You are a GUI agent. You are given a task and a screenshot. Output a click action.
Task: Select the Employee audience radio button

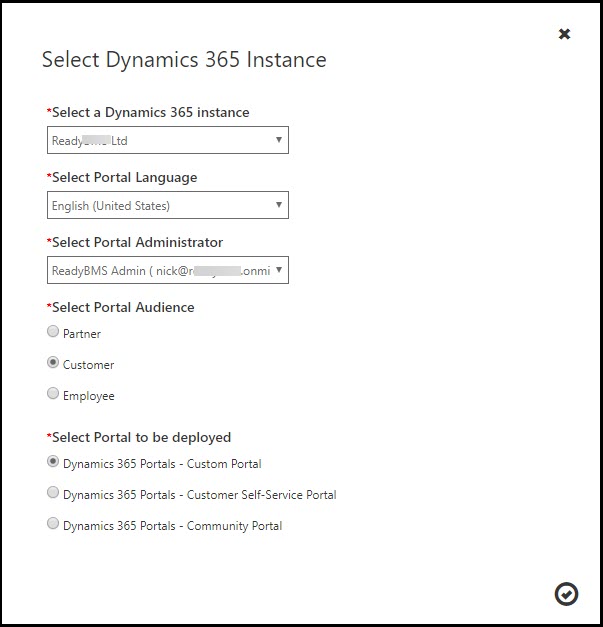[x=53, y=393]
